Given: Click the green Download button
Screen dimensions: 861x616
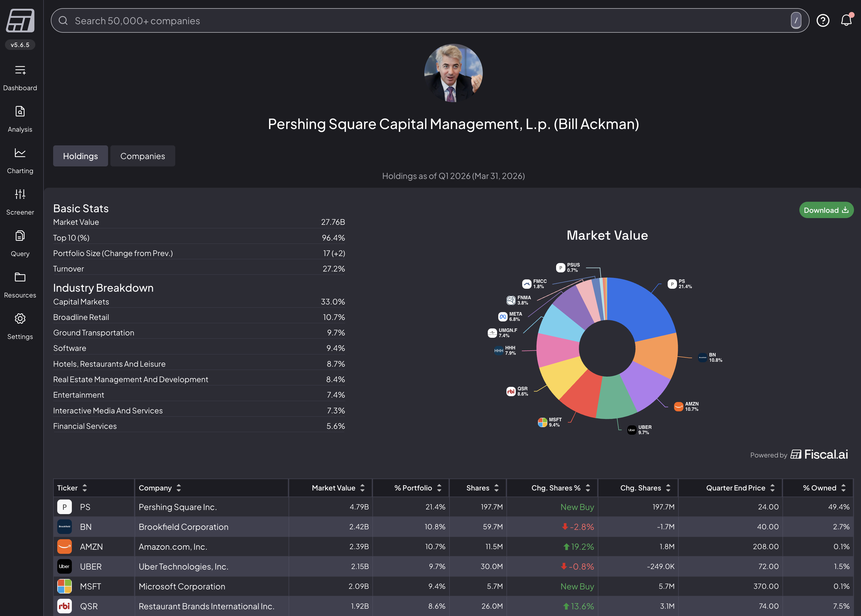Looking at the screenshot, I should (x=826, y=210).
